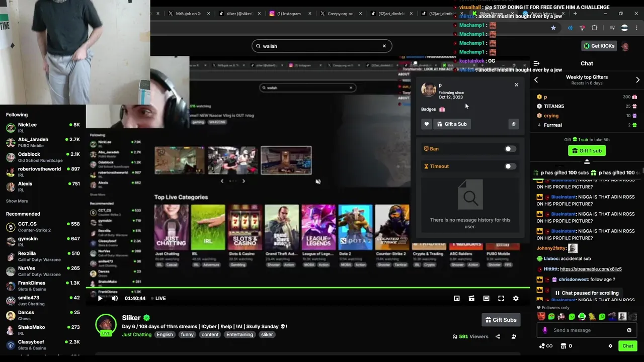Click the clip creation icon in player
This screenshot has height=362, width=644.
[x=471, y=298]
